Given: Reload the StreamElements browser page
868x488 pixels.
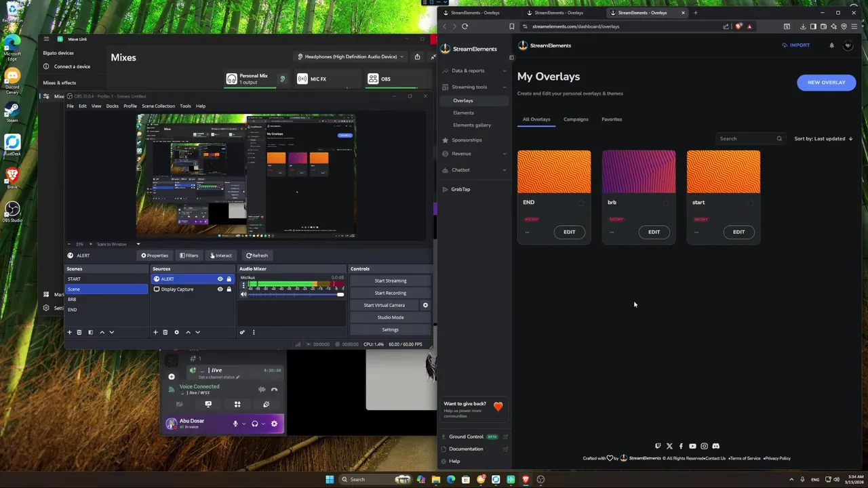Looking at the screenshot, I should tap(465, 26).
